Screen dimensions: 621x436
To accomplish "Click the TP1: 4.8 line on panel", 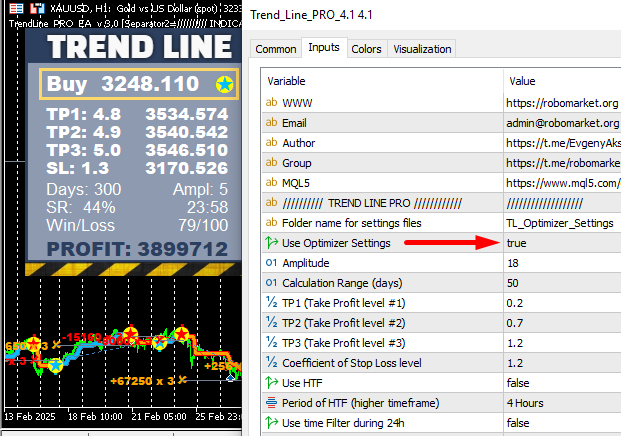I will click(137, 114).
